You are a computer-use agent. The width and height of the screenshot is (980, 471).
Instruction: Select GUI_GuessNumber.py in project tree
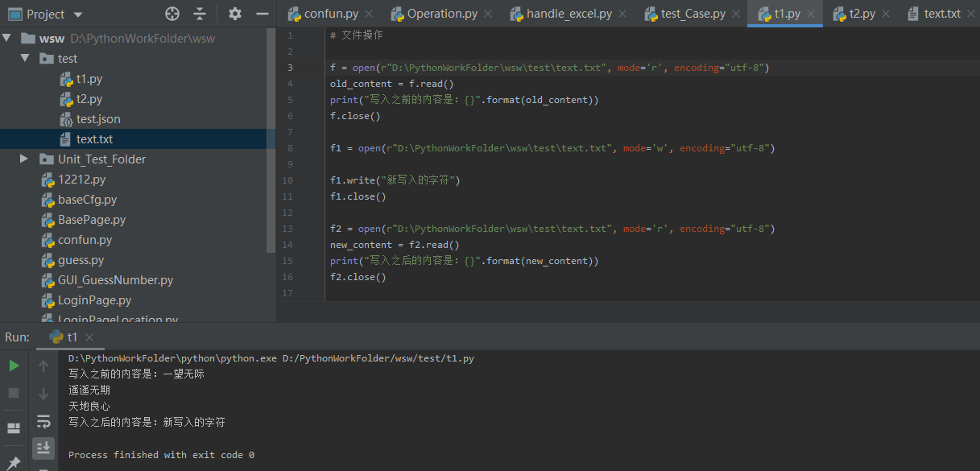[x=107, y=280]
